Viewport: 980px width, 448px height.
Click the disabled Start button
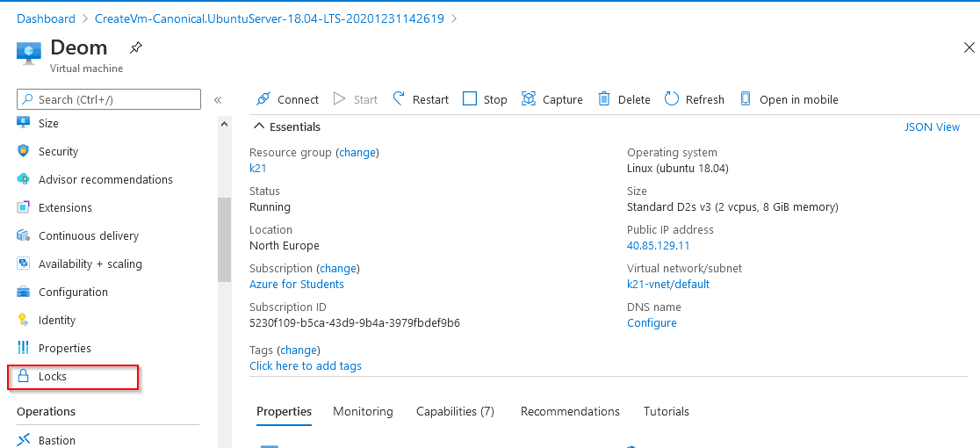tap(356, 99)
